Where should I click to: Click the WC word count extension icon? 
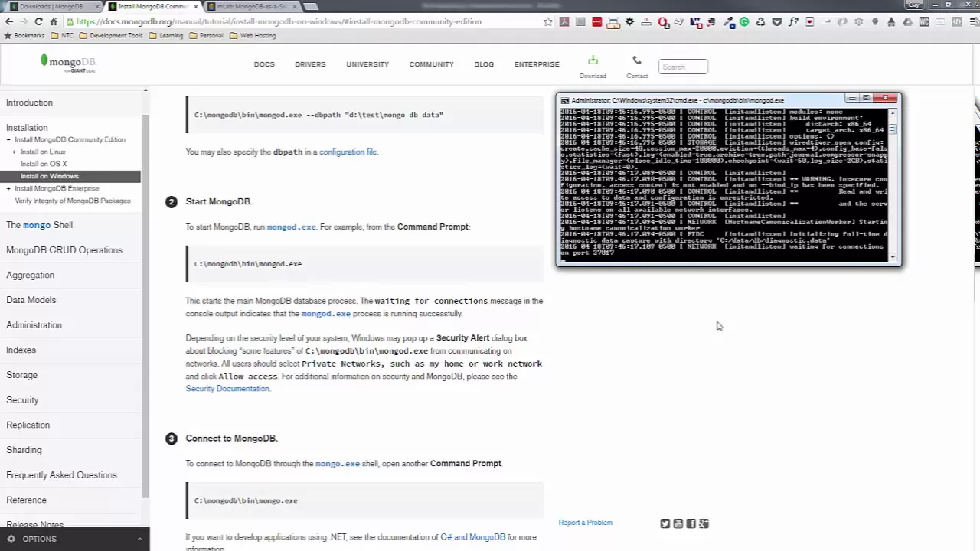924,21
